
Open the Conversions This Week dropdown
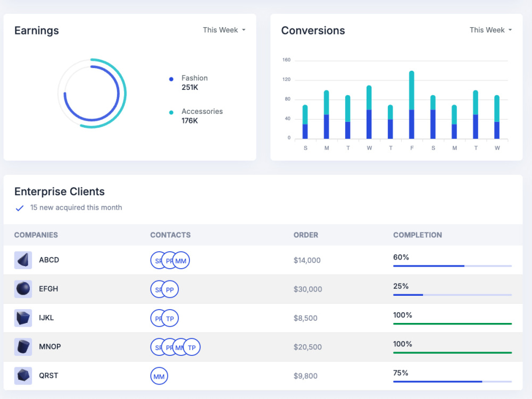click(491, 30)
